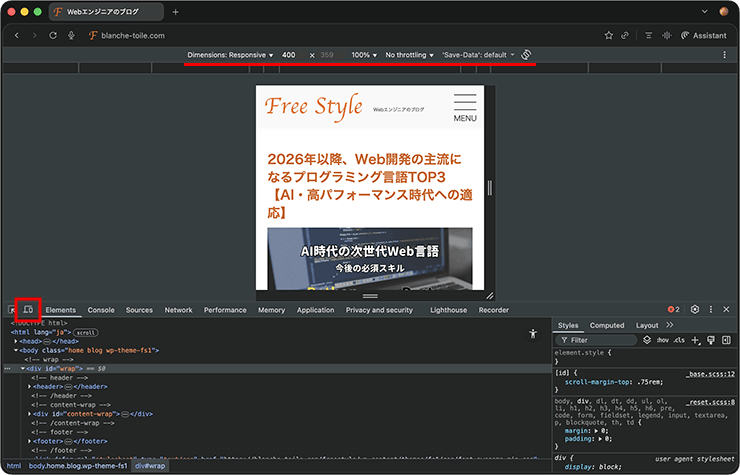This screenshot has width=740, height=475.
Task: Activate the inspect element picker icon
Action: point(12,310)
